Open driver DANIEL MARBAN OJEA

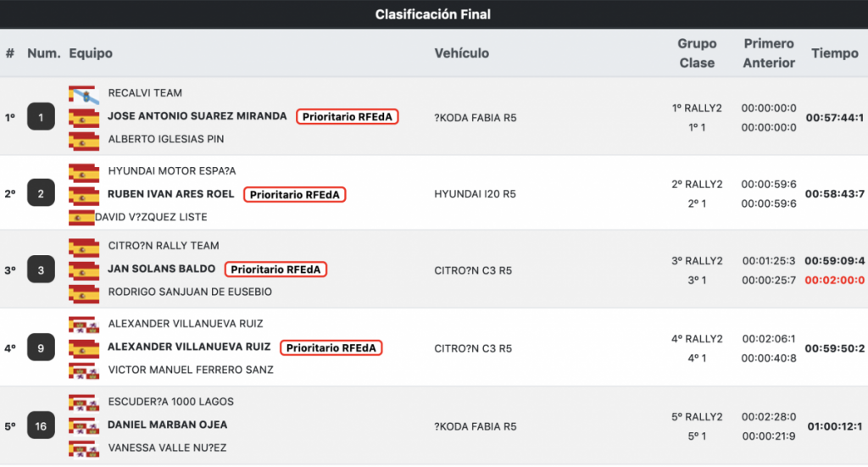pyautogui.click(x=167, y=425)
